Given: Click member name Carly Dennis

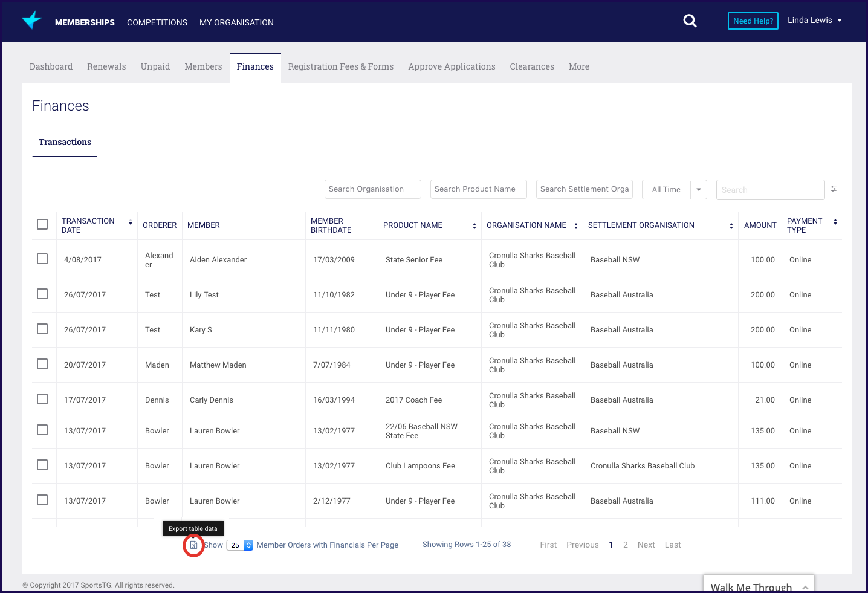Looking at the screenshot, I should [x=212, y=400].
